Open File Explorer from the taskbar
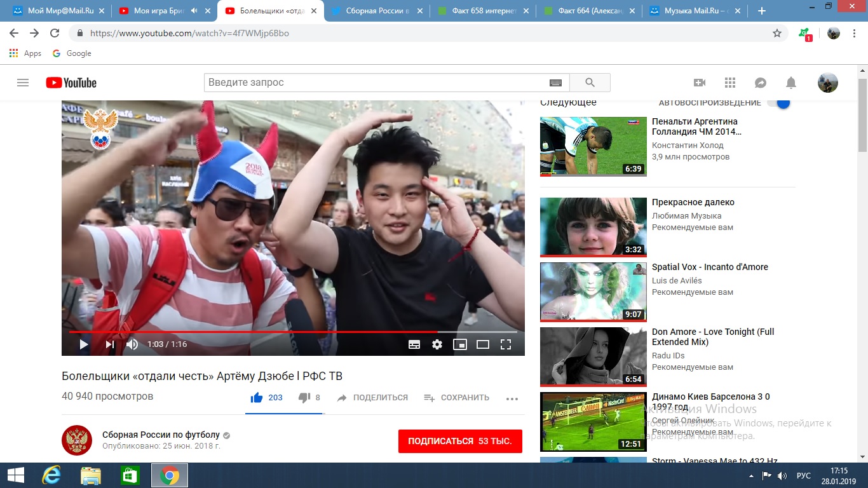Image resolution: width=868 pixels, height=488 pixels. point(90,475)
